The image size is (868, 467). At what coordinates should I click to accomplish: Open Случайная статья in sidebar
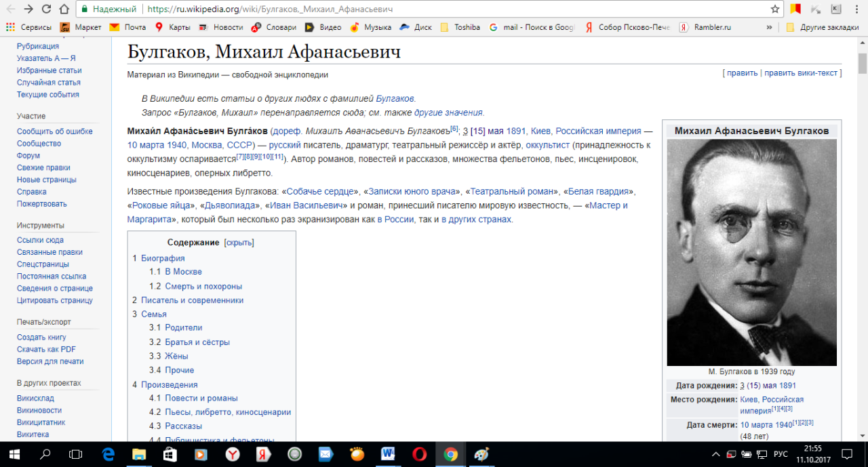click(x=49, y=83)
